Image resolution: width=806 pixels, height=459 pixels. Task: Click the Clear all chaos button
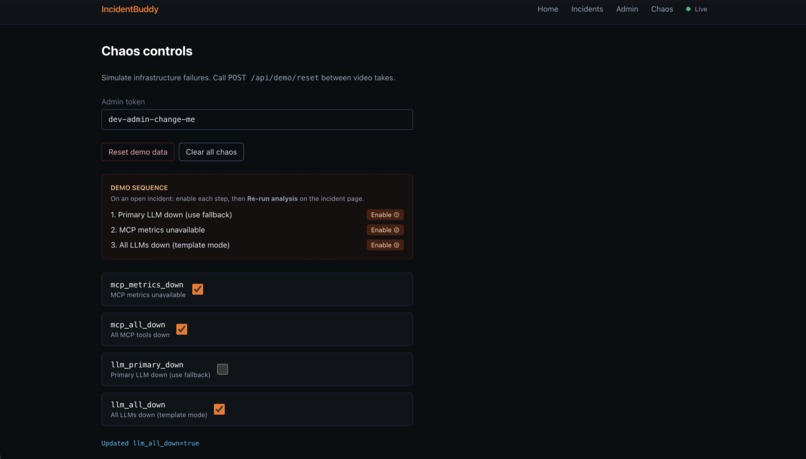(x=211, y=152)
